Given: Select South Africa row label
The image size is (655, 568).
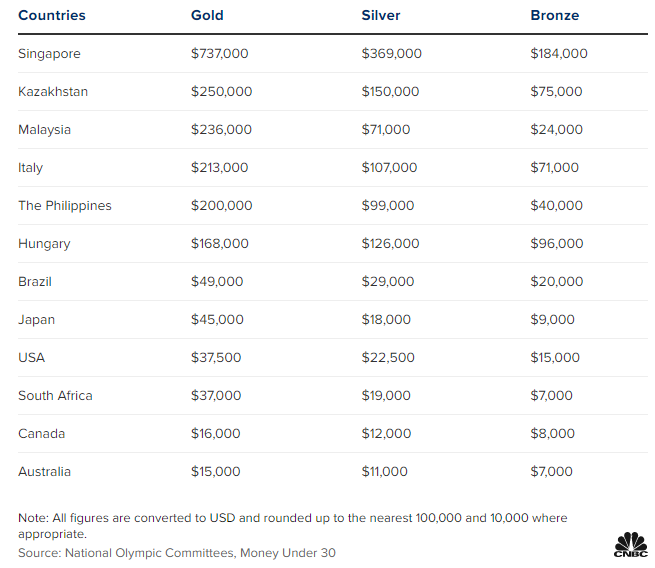Looking at the screenshot, I should pyautogui.click(x=55, y=396).
